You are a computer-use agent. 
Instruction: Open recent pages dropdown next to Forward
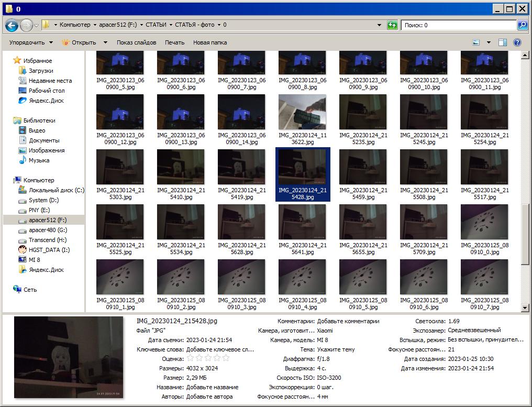coord(36,26)
